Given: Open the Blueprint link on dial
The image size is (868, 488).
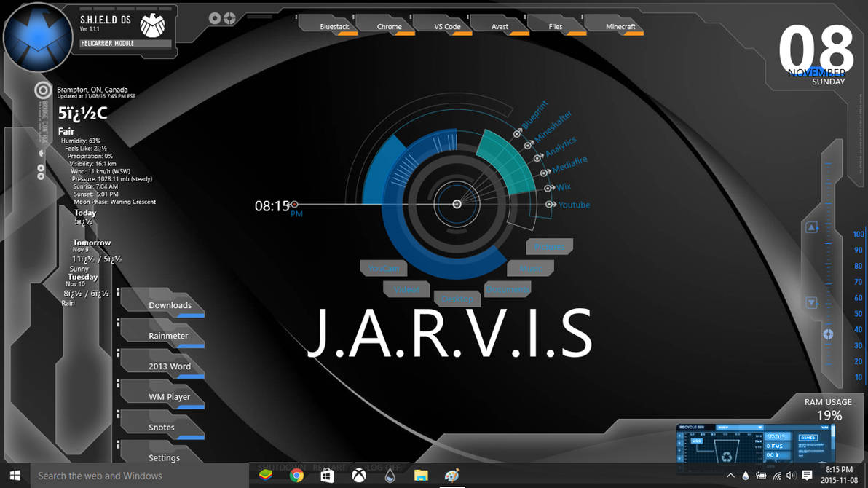Looking at the screenshot, I should [534, 114].
